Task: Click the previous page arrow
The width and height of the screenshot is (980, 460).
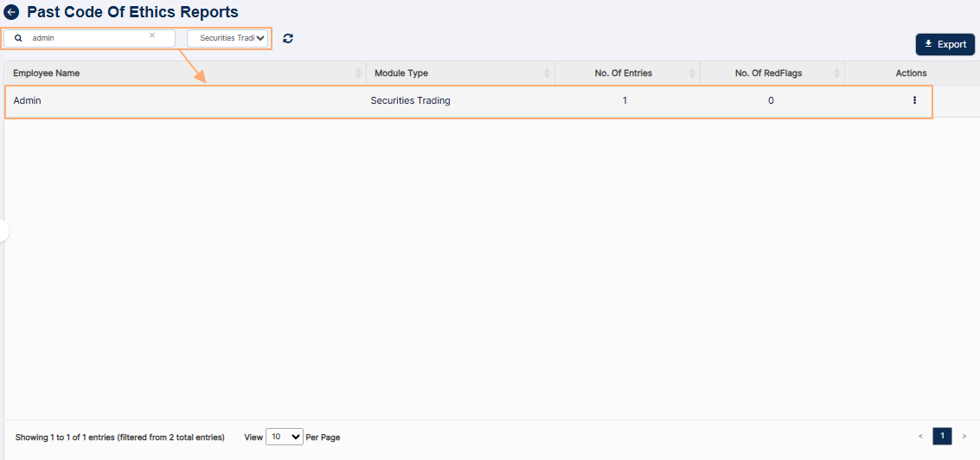Action: pos(920,436)
